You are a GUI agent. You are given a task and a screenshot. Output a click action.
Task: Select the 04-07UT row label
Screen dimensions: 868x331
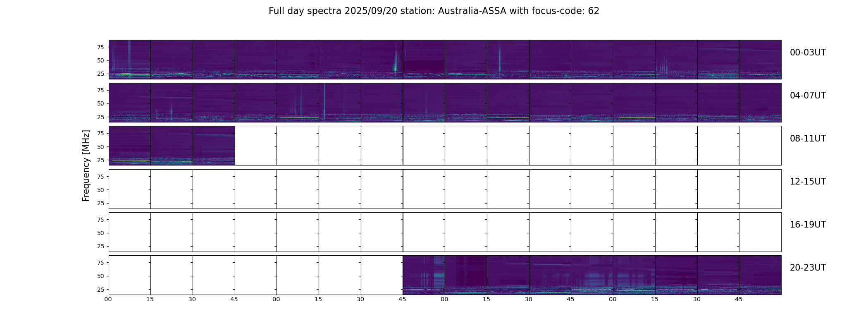pyautogui.click(x=807, y=96)
